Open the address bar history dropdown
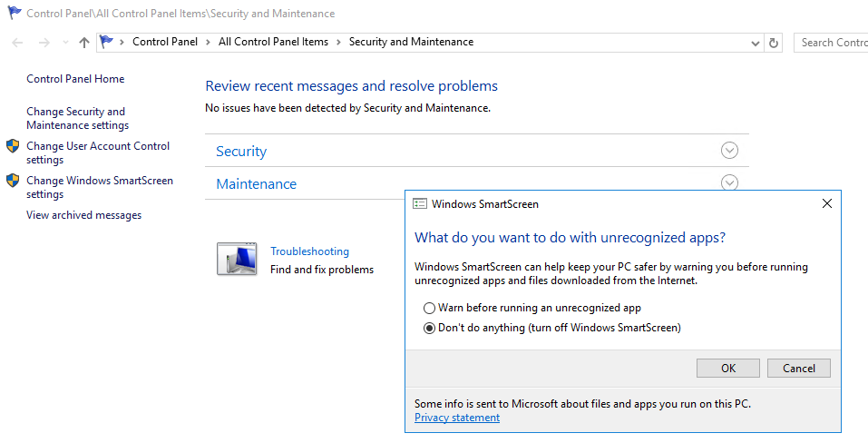This screenshot has width=868, height=443. coord(755,44)
